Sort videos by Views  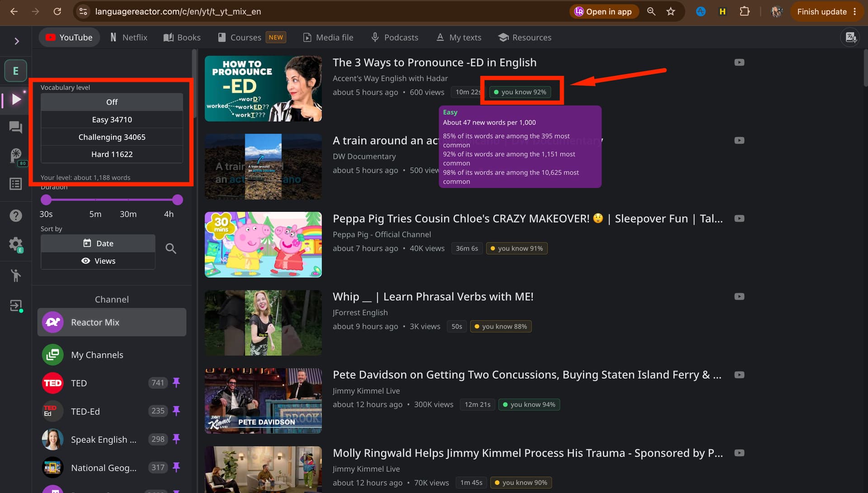pos(98,261)
